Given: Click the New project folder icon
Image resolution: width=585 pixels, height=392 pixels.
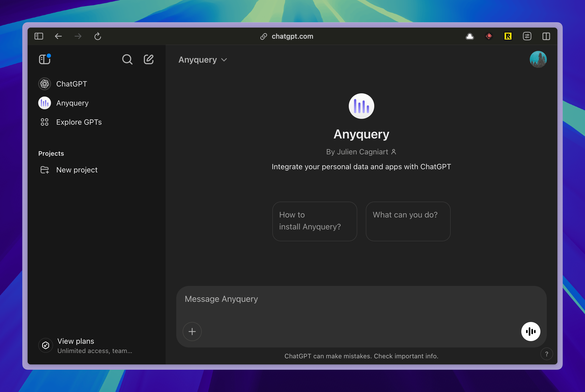Looking at the screenshot, I should point(45,170).
